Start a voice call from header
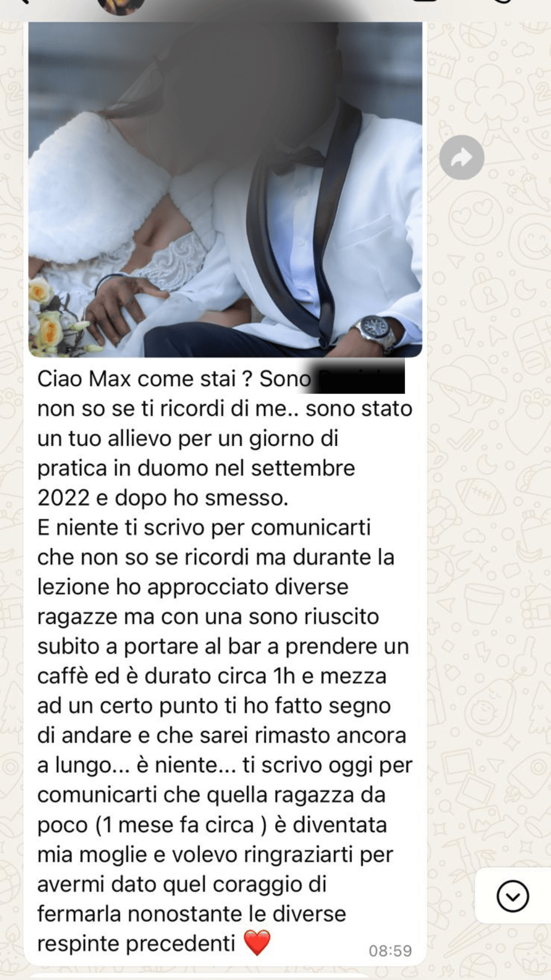The width and height of the screenshot is (551, 980). click(x=503, y=2)
